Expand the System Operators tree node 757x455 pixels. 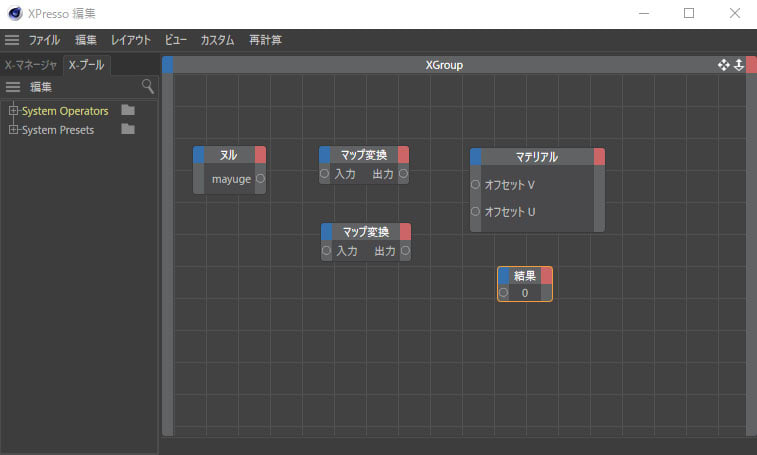[14, 111]
